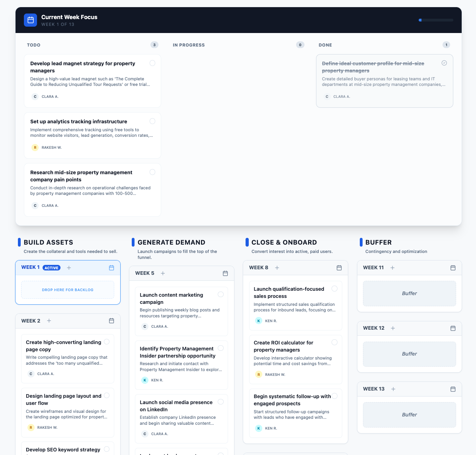Screen dimensions: 476x455
Task: Click the progress bar in the header
Action: [436, 20]
